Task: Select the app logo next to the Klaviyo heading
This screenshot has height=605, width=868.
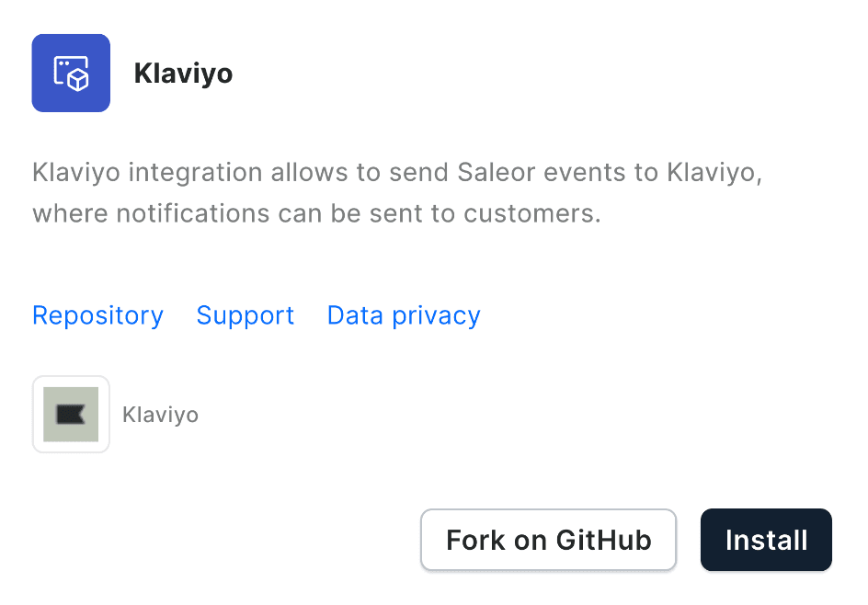Action: [x=71, y=73]
